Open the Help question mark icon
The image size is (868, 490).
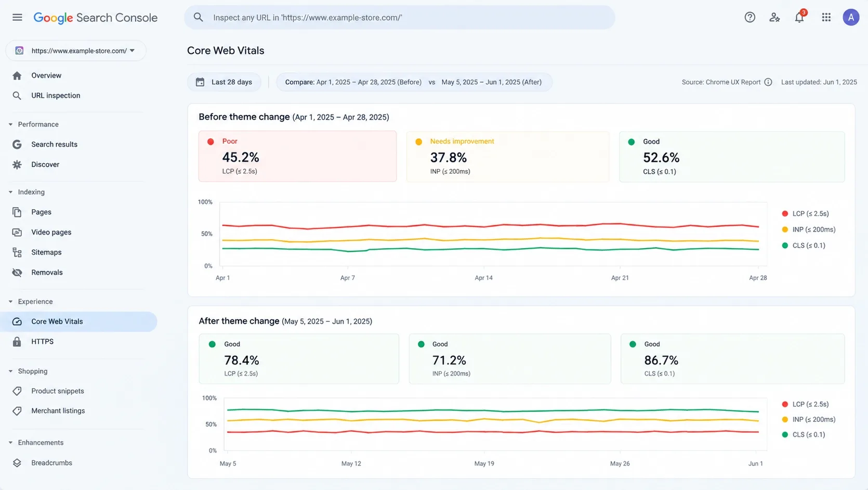point(749,17)
